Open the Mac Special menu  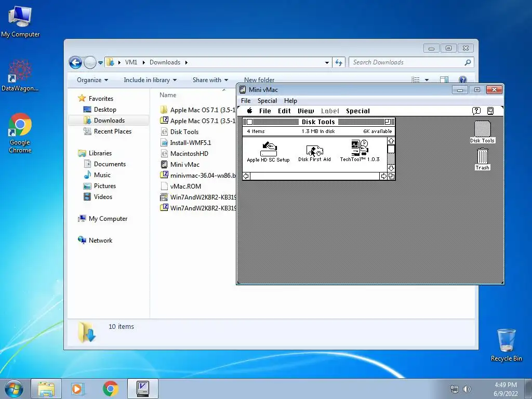358,111
